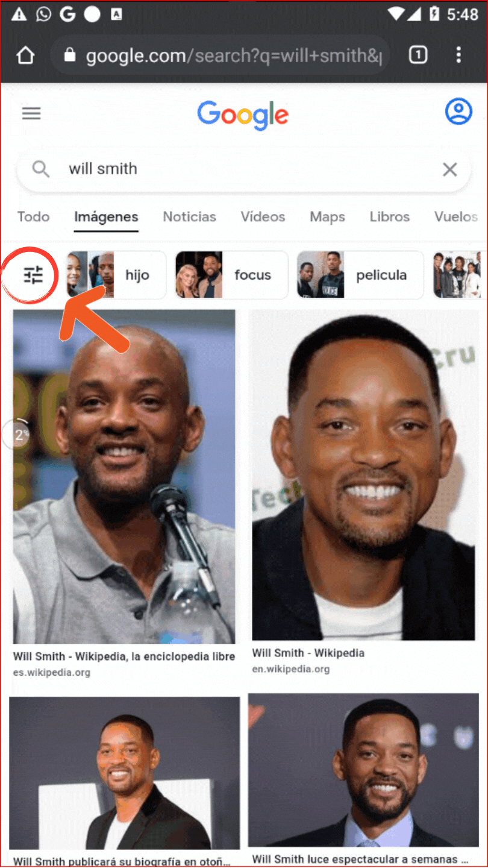This screenshot has height=868, width=488.
Task: Open Chrome three-dot overflow menu
Action: click(x=458, y=55)
